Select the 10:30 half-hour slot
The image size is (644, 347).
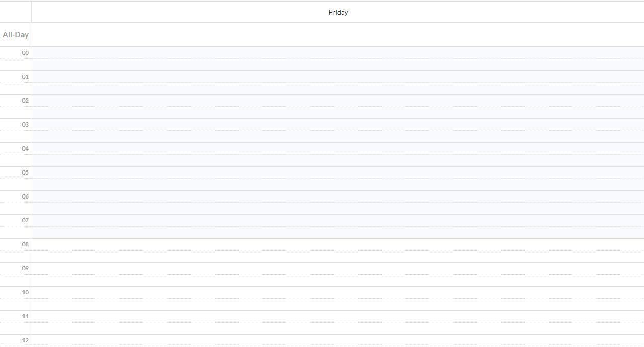coord(338,304)
